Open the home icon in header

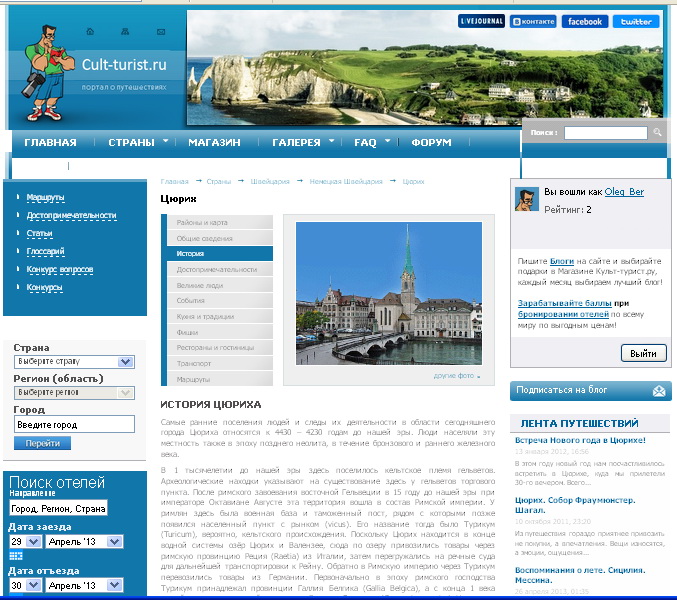coord(90,32)
